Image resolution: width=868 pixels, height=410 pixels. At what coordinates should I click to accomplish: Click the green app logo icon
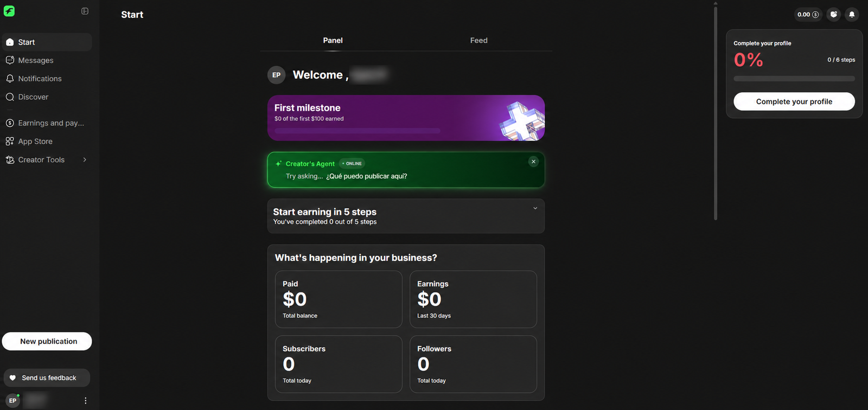(9, 11)
